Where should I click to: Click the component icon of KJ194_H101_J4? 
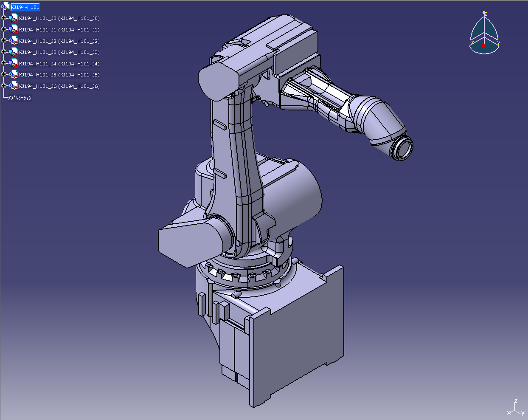point(14,63)
